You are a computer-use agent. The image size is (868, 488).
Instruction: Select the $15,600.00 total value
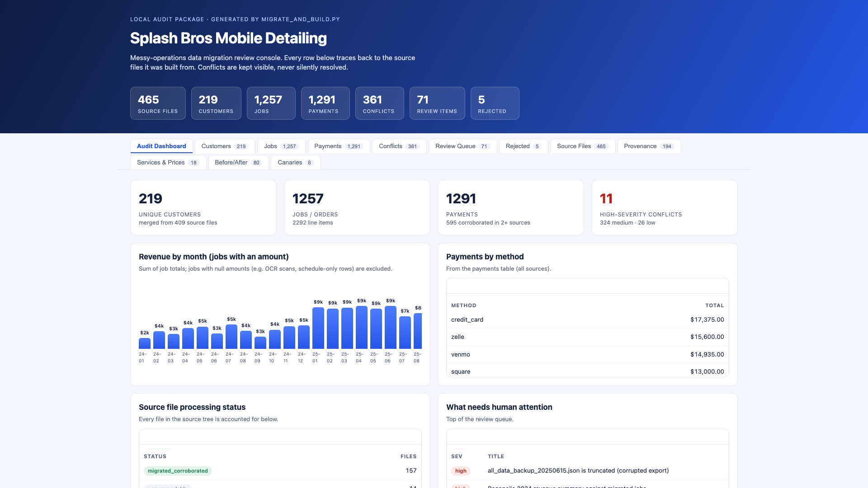point(707,337)
